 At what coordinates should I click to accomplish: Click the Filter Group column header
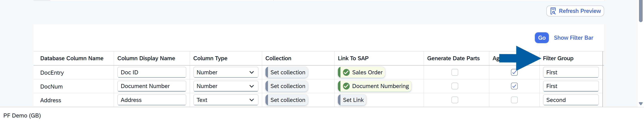[x=558, y=58]
